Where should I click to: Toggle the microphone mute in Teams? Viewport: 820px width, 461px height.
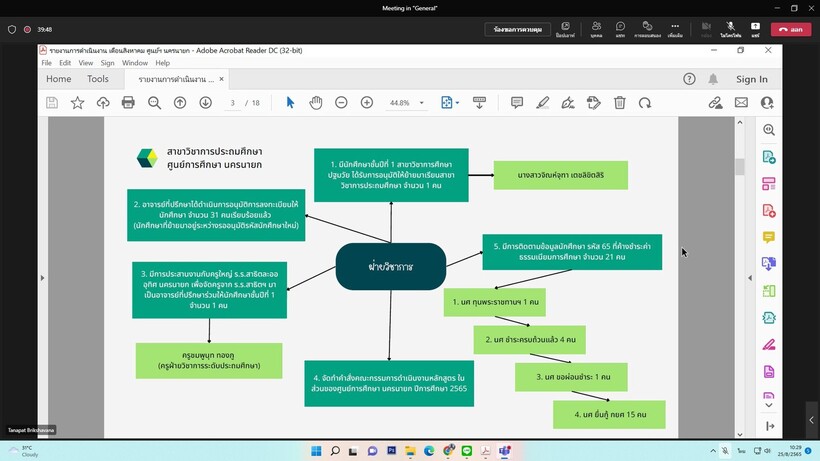pyautogui.click(x=730, y=26)
